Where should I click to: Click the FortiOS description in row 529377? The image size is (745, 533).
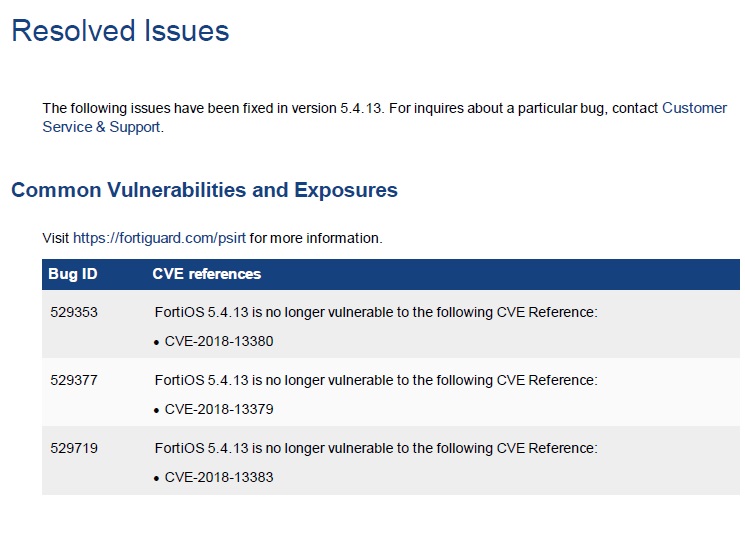point(375,380)
